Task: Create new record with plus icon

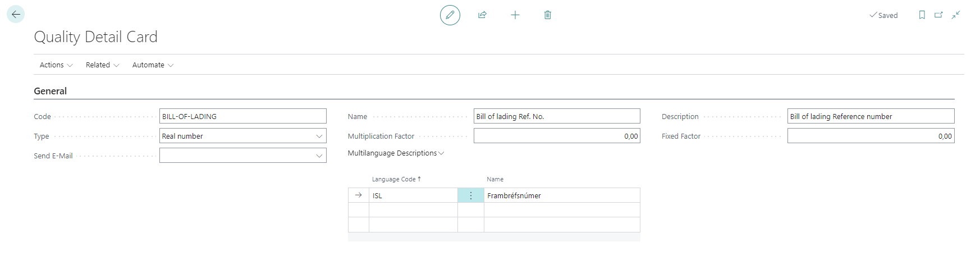Action: click(515, 15)
